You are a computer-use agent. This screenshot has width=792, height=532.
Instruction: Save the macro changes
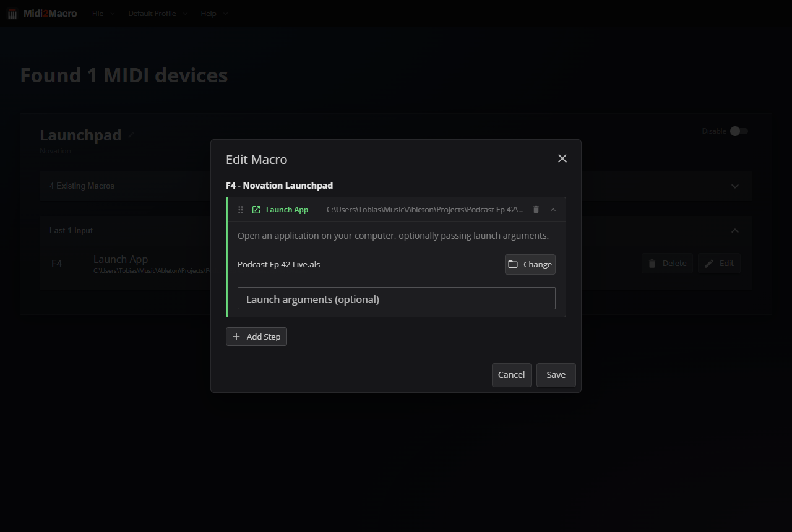(x=556, y=375)
